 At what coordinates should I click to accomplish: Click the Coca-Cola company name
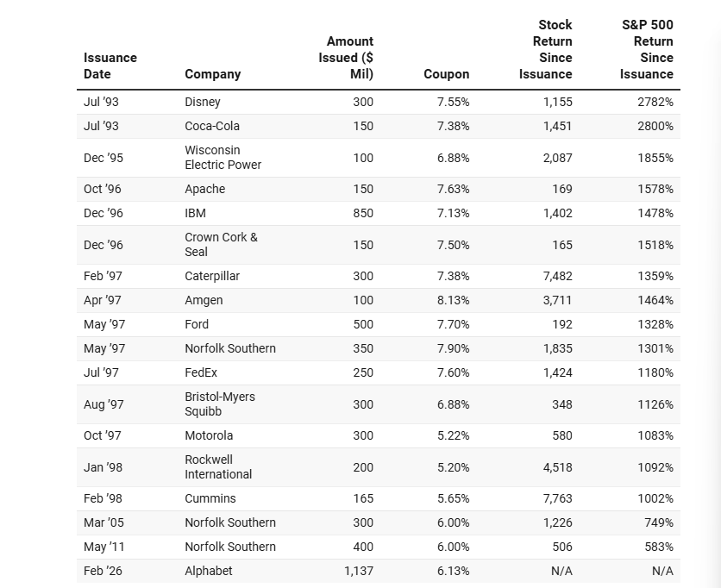212,126
